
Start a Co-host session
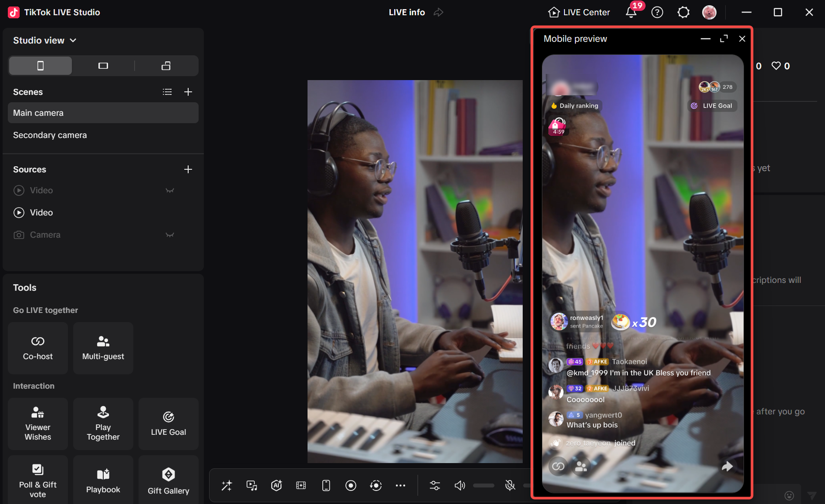point(37,348)
